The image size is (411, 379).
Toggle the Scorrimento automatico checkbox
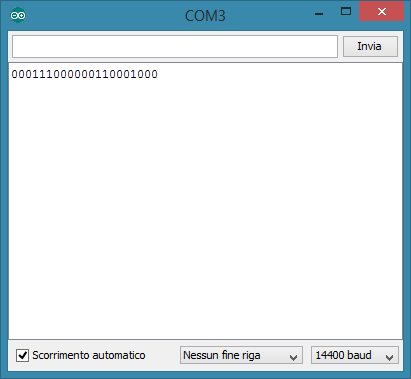22,355
